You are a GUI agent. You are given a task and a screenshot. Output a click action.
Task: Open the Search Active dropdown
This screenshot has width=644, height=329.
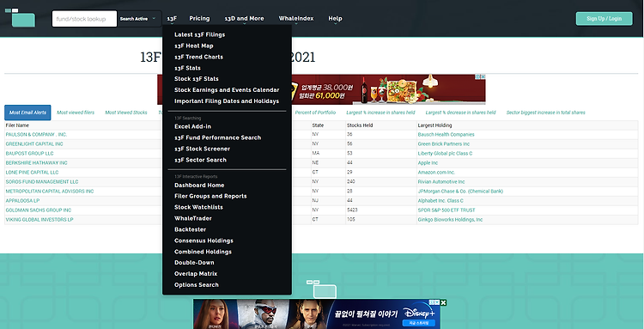point(139,19)
